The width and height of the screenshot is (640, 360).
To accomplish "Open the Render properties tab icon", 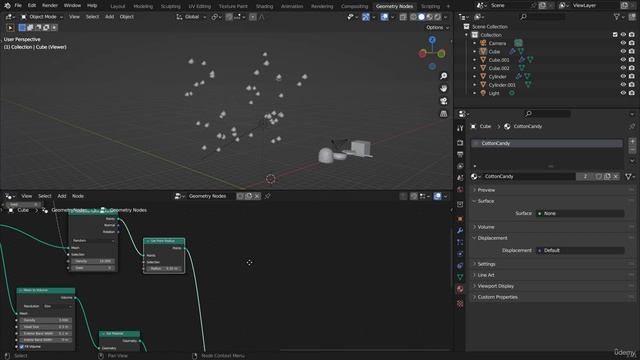I will [x=460, y=143].
